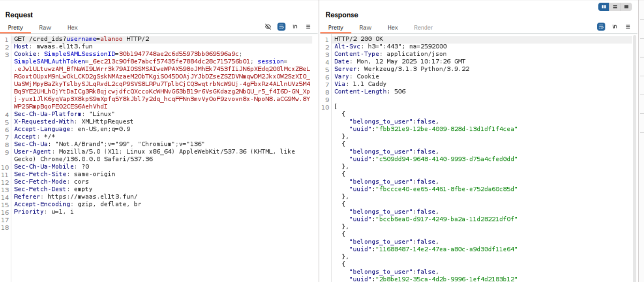Toggle the \n non-printable characters button in Response

click(614, 27)
